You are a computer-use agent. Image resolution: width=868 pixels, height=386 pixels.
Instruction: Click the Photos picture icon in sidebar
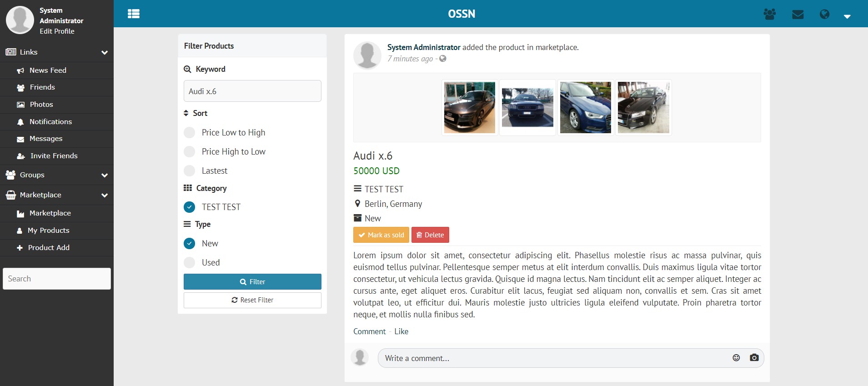[x=20, y=105]
